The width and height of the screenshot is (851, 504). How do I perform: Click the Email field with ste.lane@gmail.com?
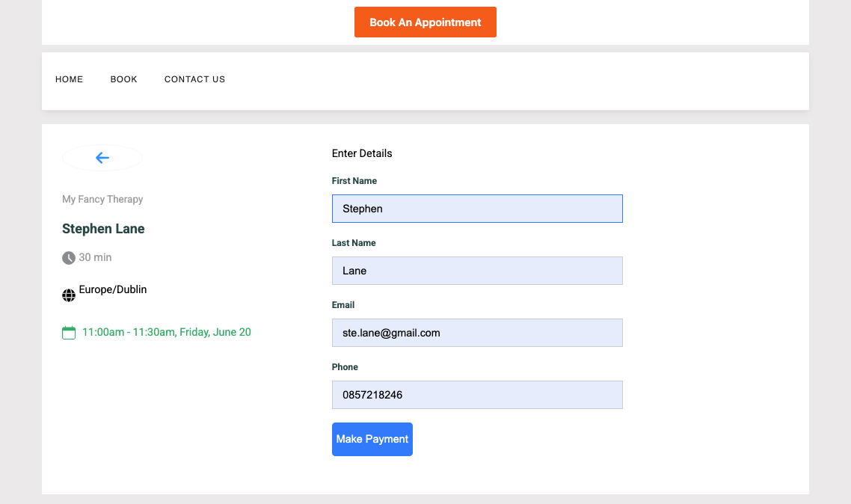click(x=477, y=333)
